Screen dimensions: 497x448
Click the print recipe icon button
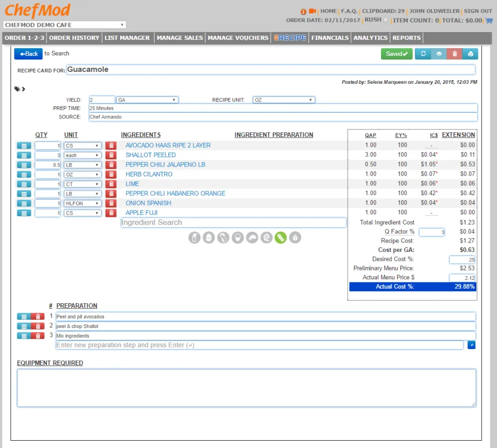point(471,54)
